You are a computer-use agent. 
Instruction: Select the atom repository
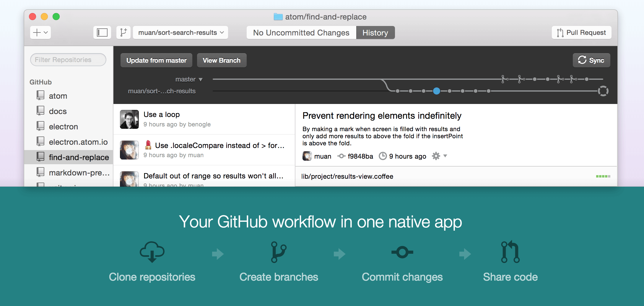69,96
